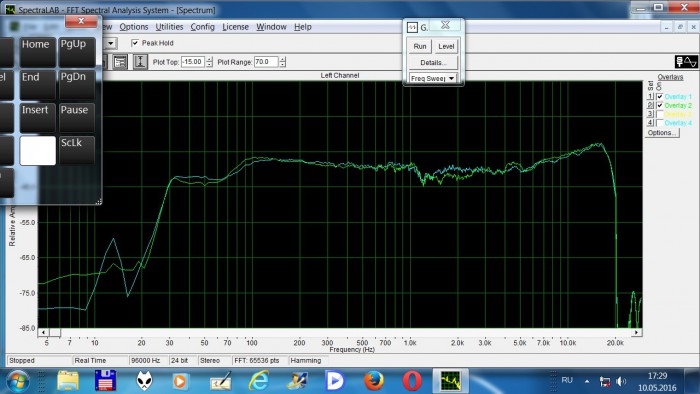Click the vertical cursor measurement toolbar icon
The height and width of the screenshot is (394, 700).
click(x=140, y=62)
